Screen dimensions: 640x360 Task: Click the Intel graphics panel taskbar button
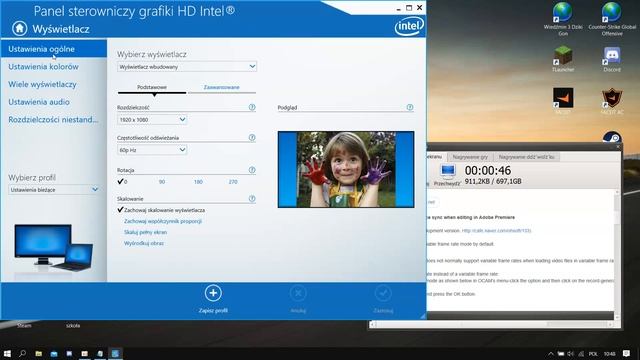116,353
